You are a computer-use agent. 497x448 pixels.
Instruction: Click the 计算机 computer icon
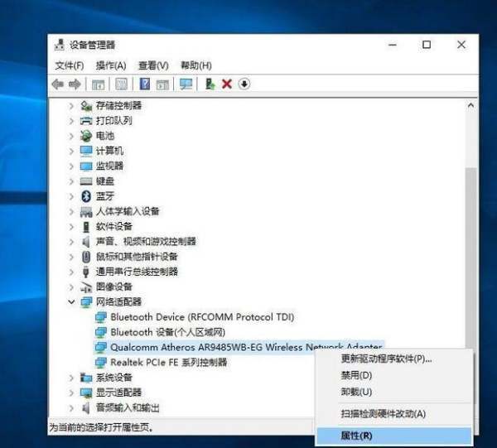pyautogui.click(x=86, y=152)
